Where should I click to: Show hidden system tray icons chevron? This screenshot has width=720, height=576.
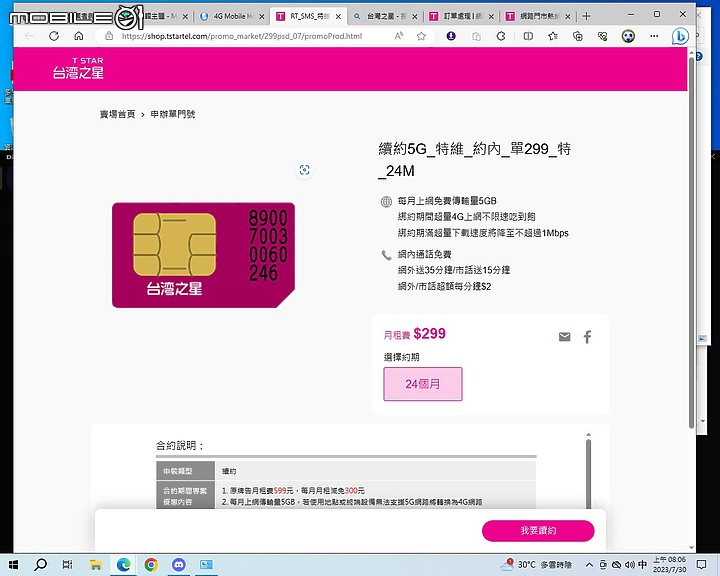[x=589, y=565]
